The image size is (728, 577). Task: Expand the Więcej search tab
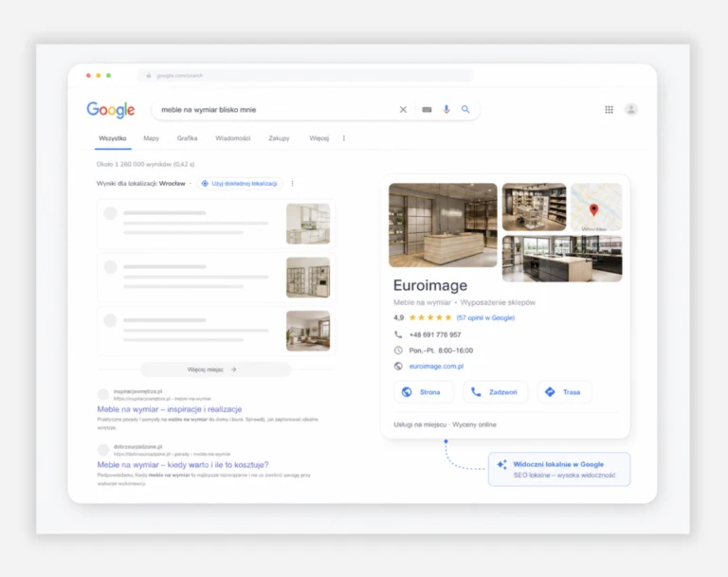pyautogui.click(x=318, y=138)
